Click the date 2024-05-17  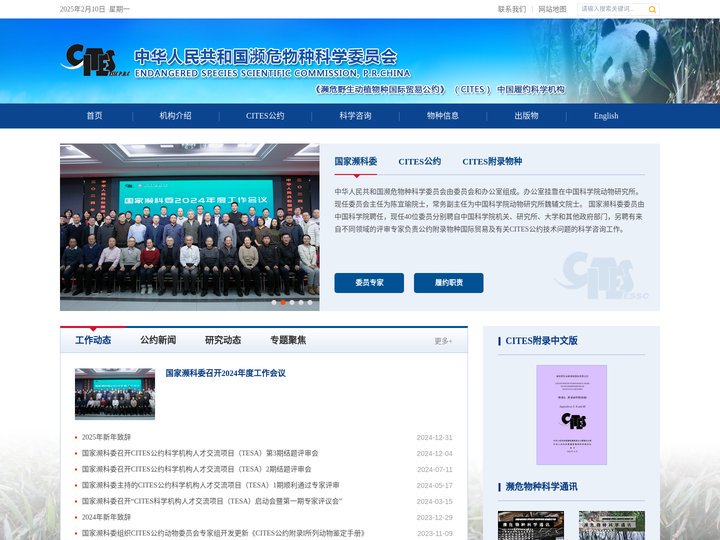click(x=434, y=486)
